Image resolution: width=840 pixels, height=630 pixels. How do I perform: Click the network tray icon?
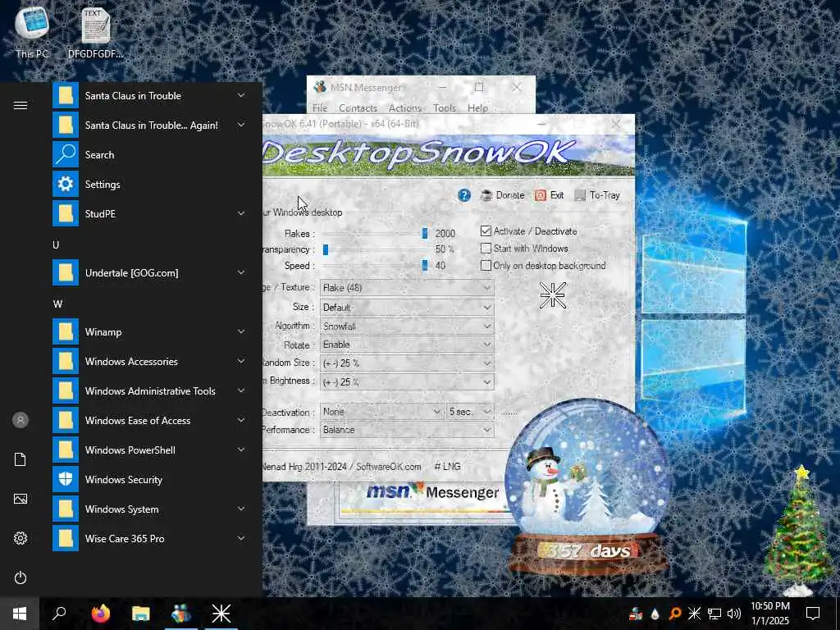[x=714, y=614]
